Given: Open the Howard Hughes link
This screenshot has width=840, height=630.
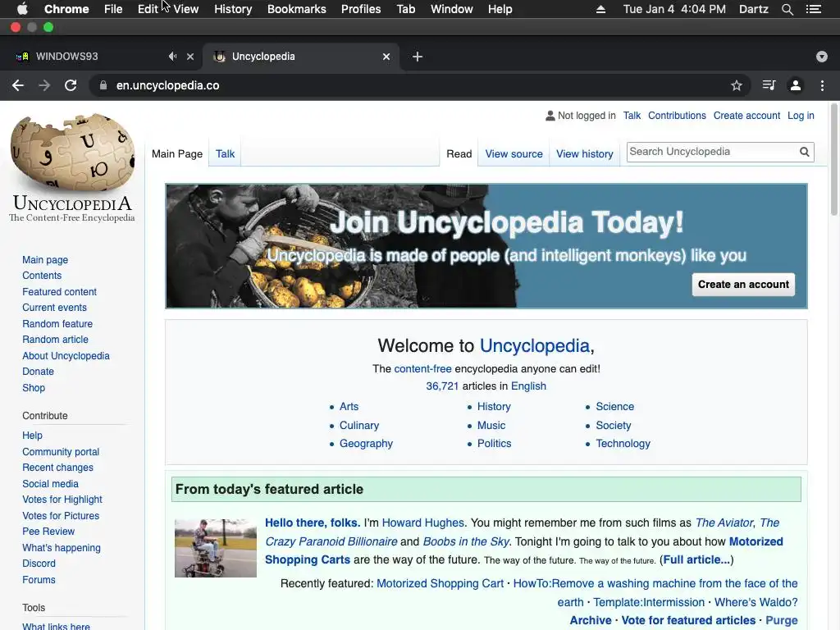Looking at the screenshot, I should (x=422, y=523).
